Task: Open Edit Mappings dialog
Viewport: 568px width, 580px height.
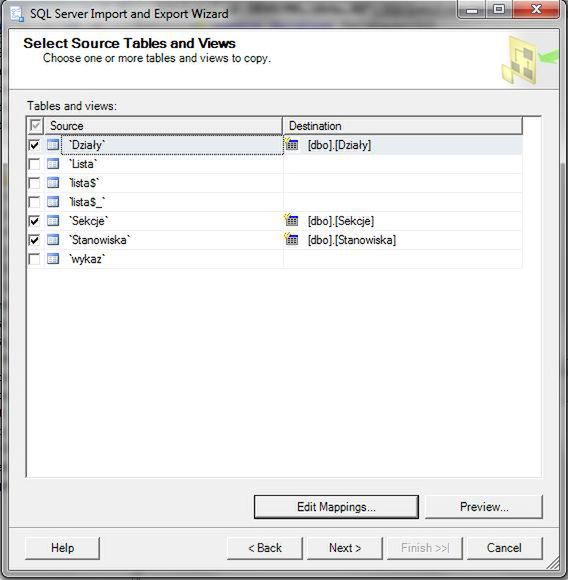Action: coord(336,507)
